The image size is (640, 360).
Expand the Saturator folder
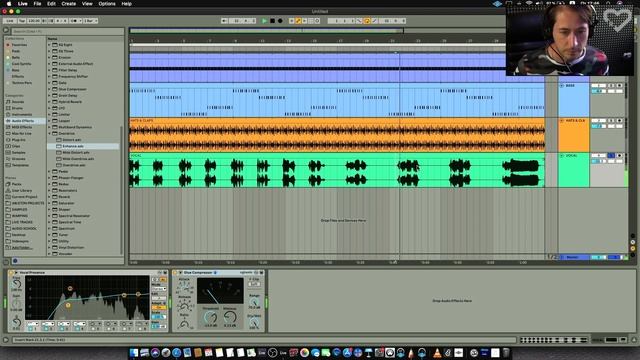coord(49,203)
